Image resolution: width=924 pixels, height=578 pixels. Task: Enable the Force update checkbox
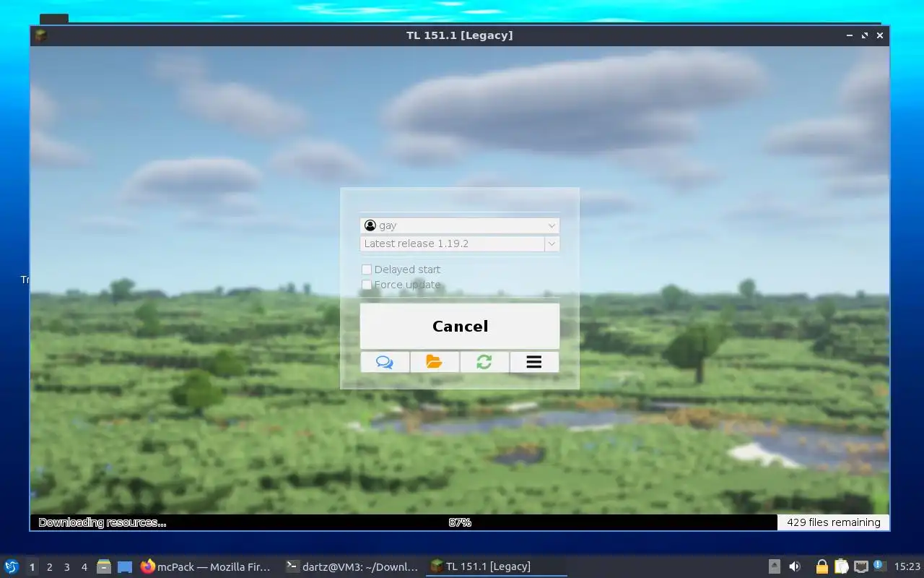coord(367,285)
